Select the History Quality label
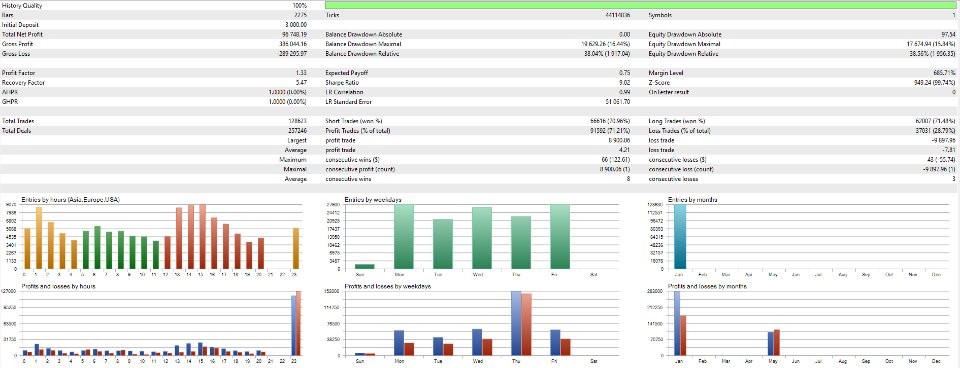This screenshot has width=960, height=368. point(23,5)
